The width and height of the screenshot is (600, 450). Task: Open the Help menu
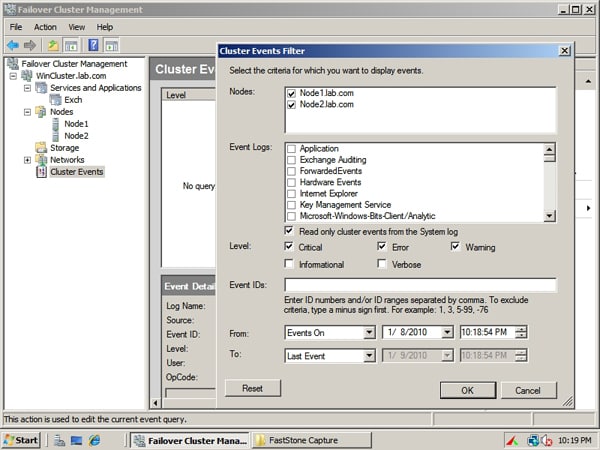click(104, 27)
